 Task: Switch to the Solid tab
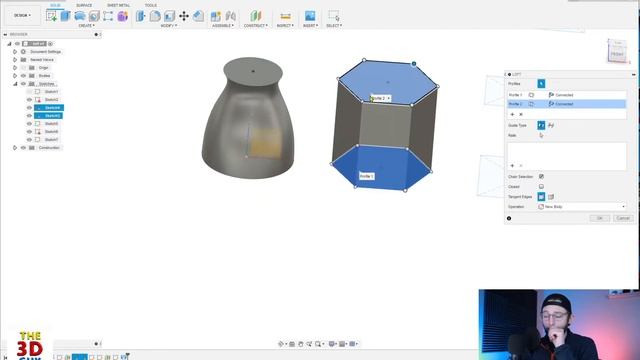55,5
